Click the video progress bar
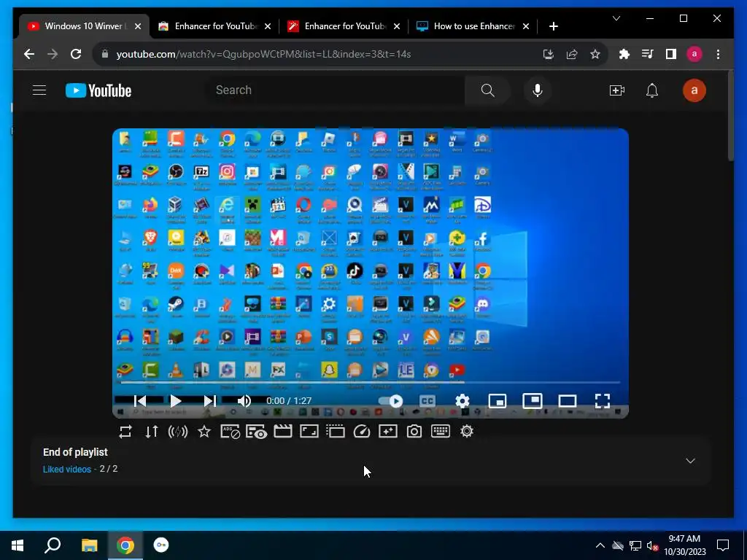This screenshot has width=747, height=560. tap(370, 382)
